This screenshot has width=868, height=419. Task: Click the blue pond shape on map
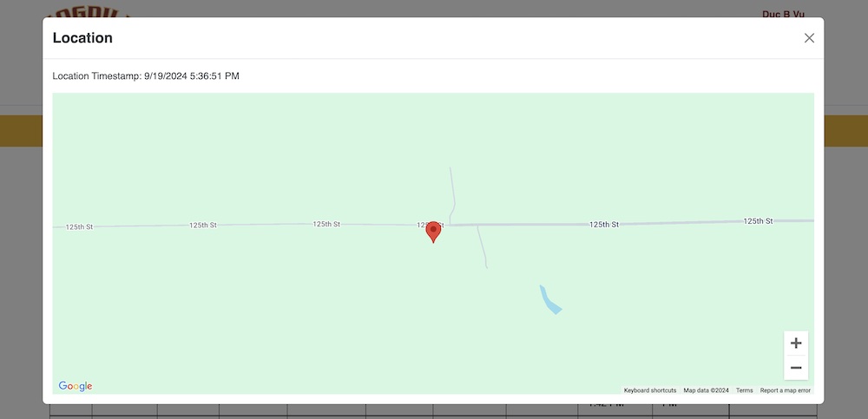(x=550, y=300)
